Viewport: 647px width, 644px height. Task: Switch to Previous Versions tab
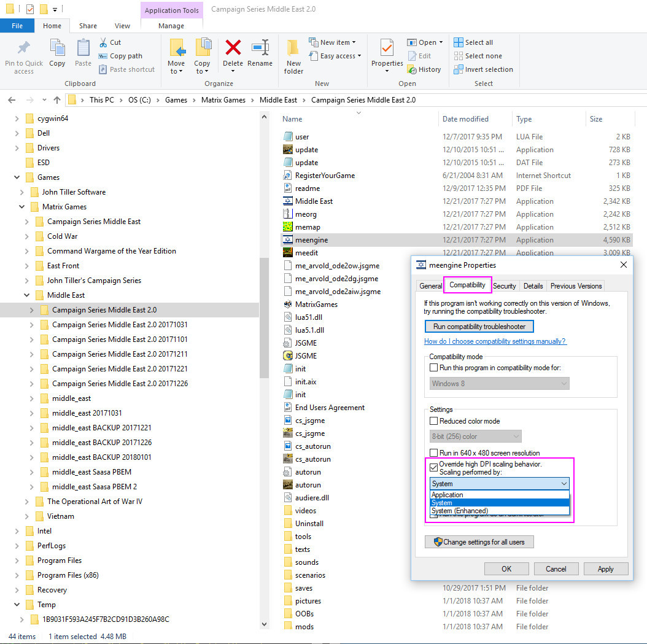click(576, 286)
